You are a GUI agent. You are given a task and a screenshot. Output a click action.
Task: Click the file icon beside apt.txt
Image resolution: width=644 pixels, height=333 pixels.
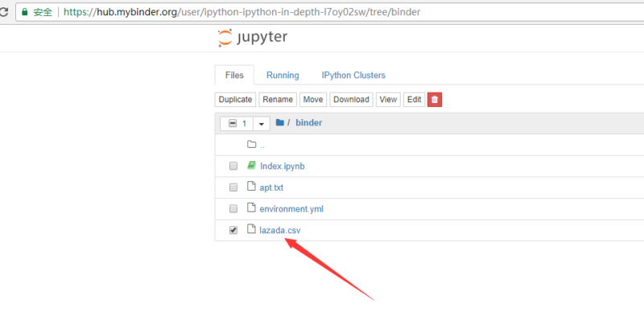point(251,187)
